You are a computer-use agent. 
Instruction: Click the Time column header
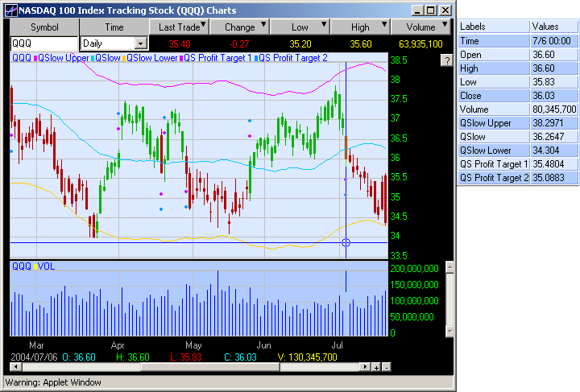coord(114,27)
